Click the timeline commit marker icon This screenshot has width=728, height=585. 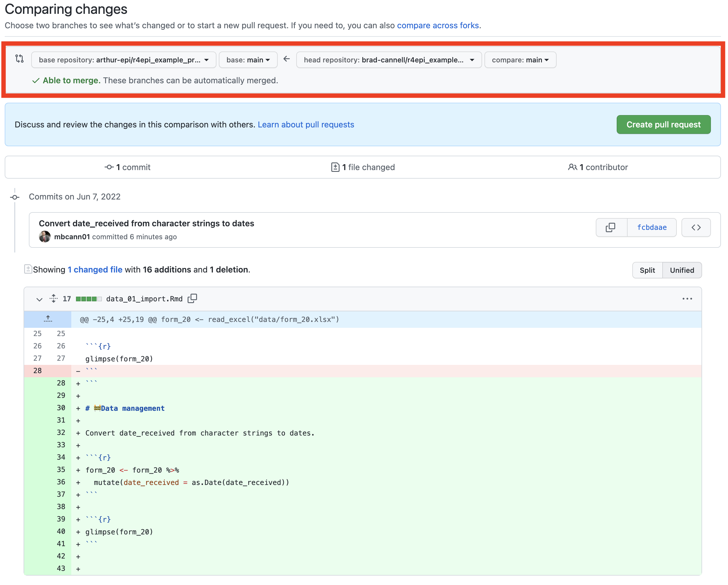tap(14, 197)
